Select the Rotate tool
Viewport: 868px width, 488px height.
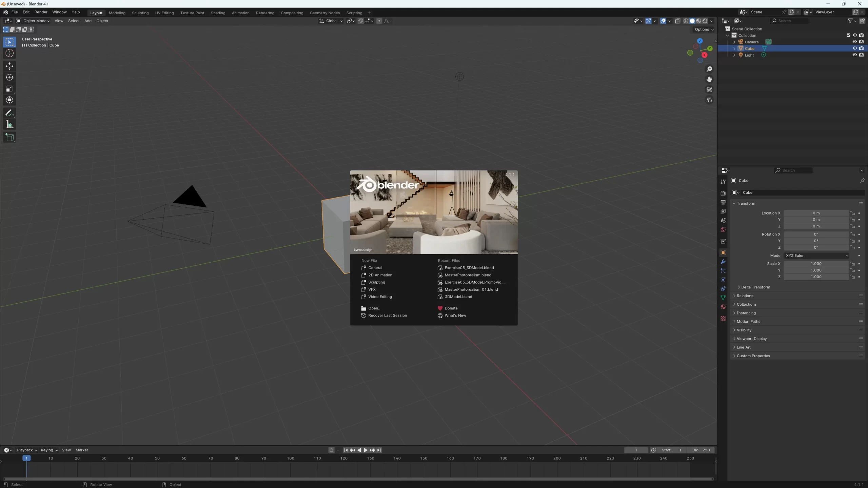(x=9, y=77)
